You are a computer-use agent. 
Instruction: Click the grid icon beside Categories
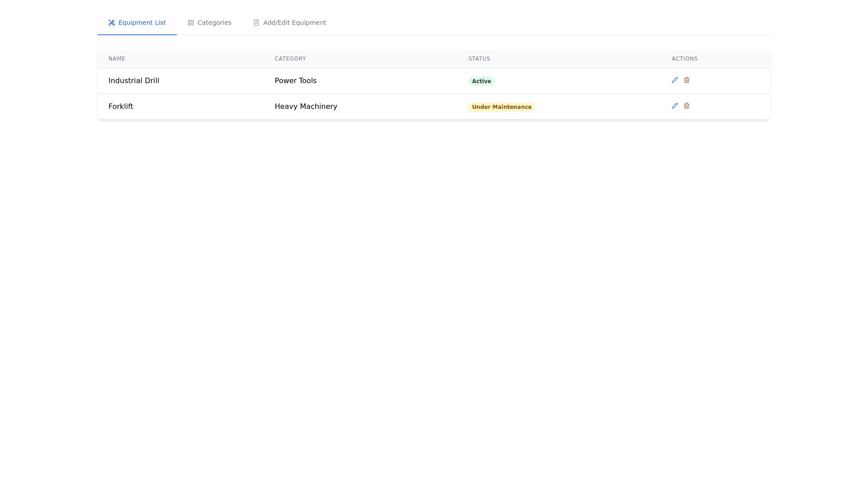[x=191, y=23]
